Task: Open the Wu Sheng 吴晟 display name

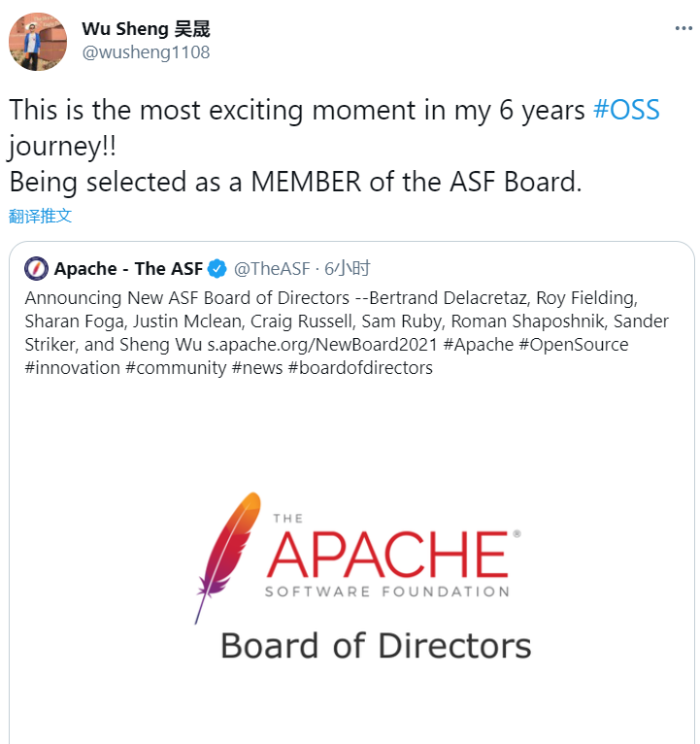Action: pos(146,29)
